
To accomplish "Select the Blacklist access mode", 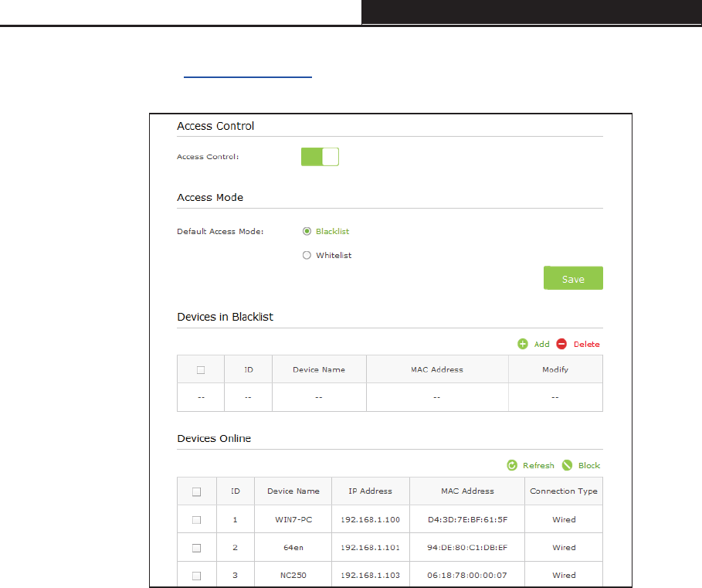I will pyautogui.click(x=307, y=231).
